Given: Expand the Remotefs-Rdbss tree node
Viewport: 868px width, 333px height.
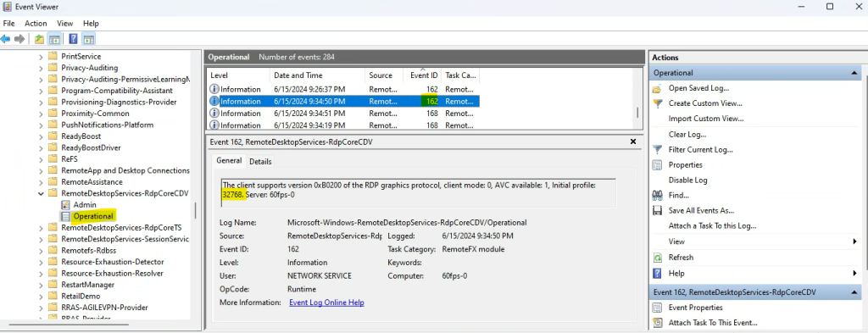Looking at the screenshot, I should 41,251.
